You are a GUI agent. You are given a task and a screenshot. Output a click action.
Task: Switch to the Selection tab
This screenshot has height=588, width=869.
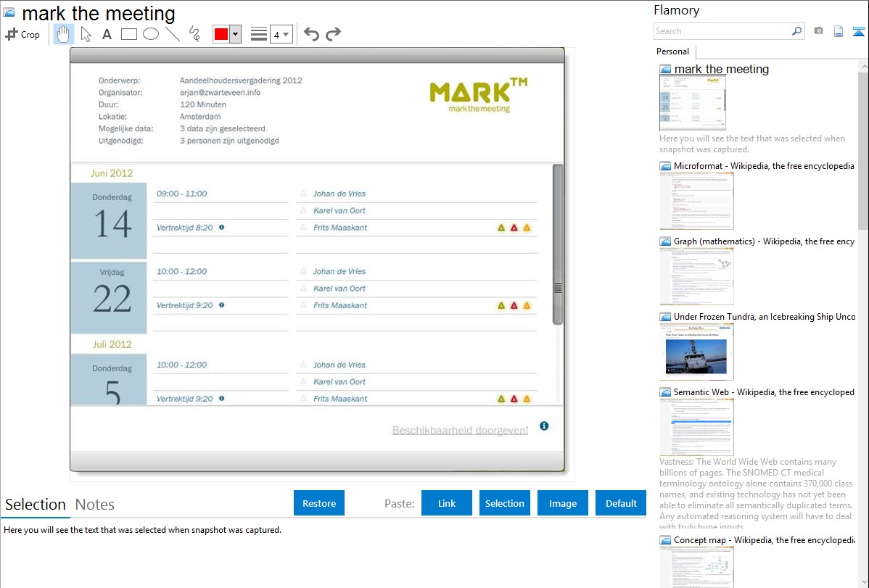pos(36,505)
